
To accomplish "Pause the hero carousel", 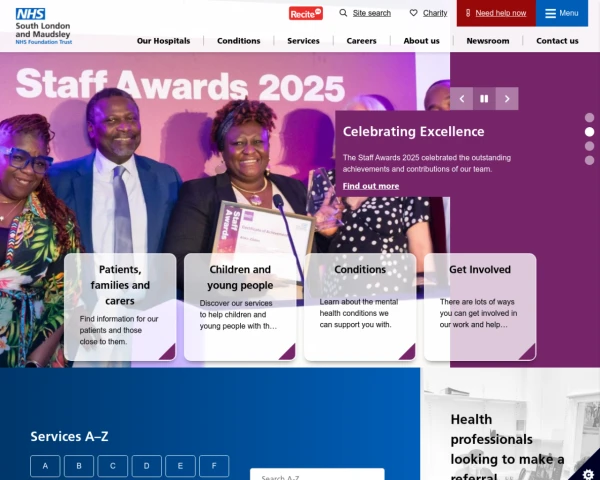I will coord(484,99).
